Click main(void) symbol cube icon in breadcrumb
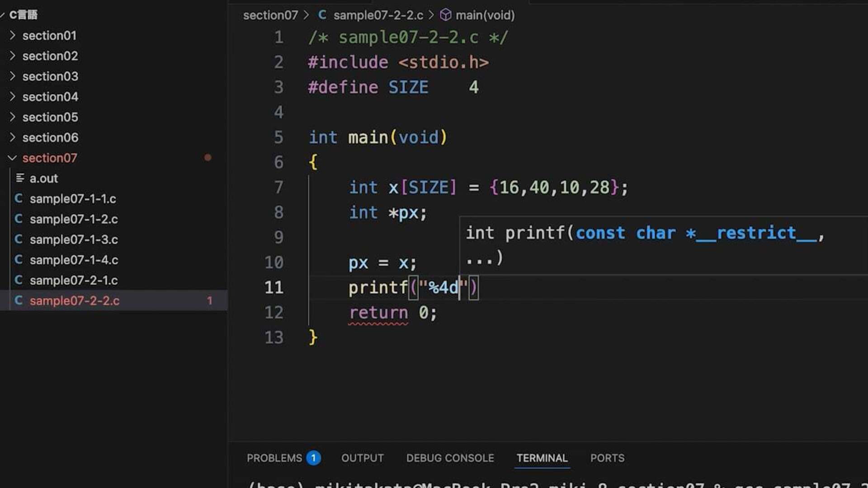This screenshot has height=488, width=868. 446,15
